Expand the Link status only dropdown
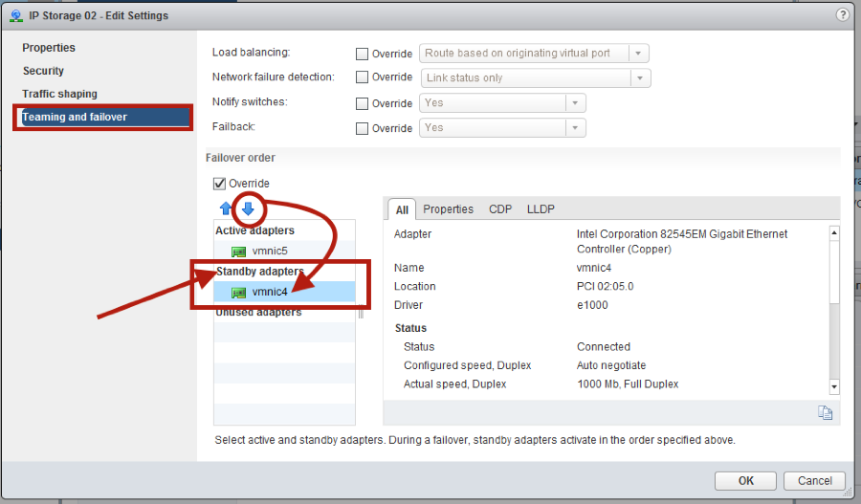 639,78
